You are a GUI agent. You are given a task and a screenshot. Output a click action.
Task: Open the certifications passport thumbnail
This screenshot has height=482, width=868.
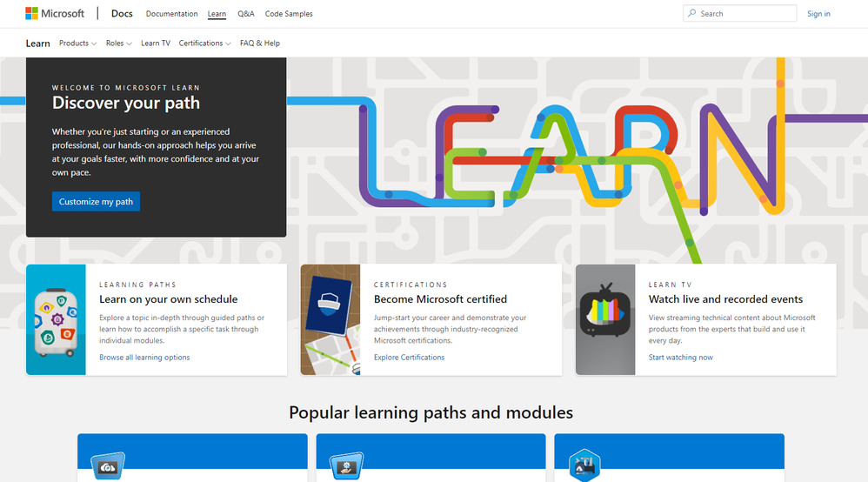coord(331,319)
